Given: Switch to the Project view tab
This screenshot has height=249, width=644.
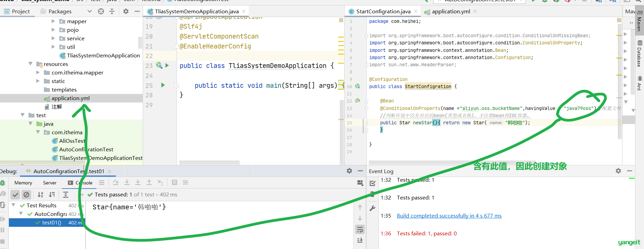Looking at the screenshot, I should 17,11.
